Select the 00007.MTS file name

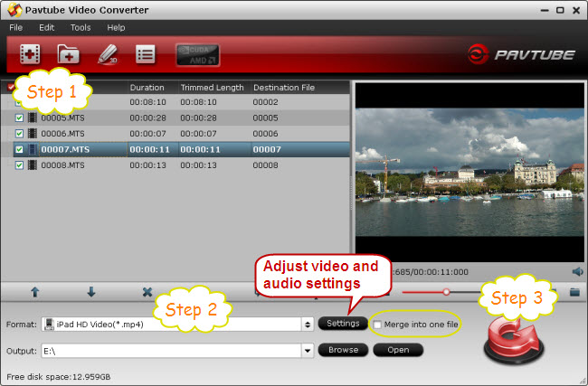pos(65,149)
